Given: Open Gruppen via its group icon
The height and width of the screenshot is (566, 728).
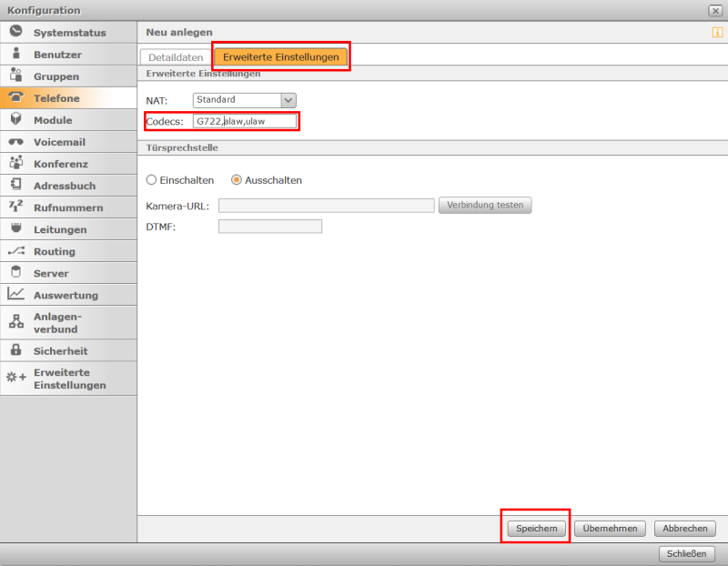Looking at the screenshot, I should coord(15,76).
